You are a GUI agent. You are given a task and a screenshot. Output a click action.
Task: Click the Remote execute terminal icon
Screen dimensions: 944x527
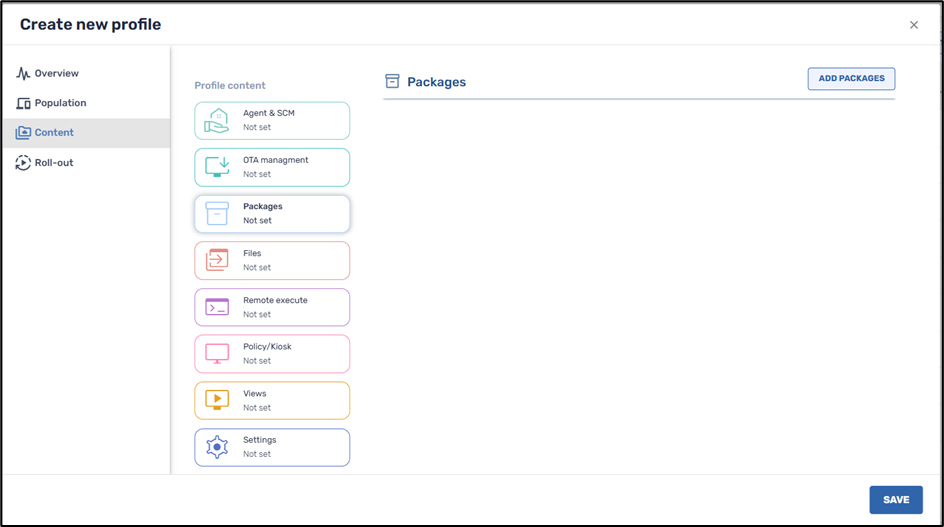click(217, 307)
